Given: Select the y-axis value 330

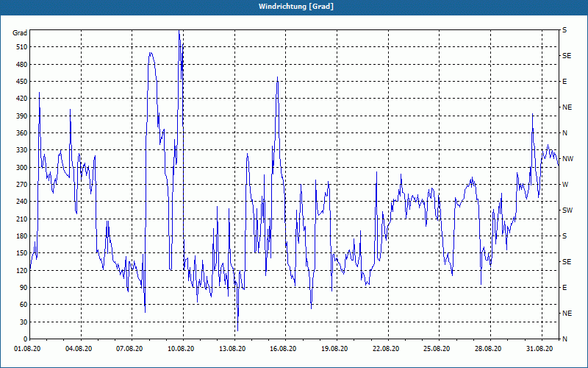Looking at the screenshot, I should tap(22, 150).
